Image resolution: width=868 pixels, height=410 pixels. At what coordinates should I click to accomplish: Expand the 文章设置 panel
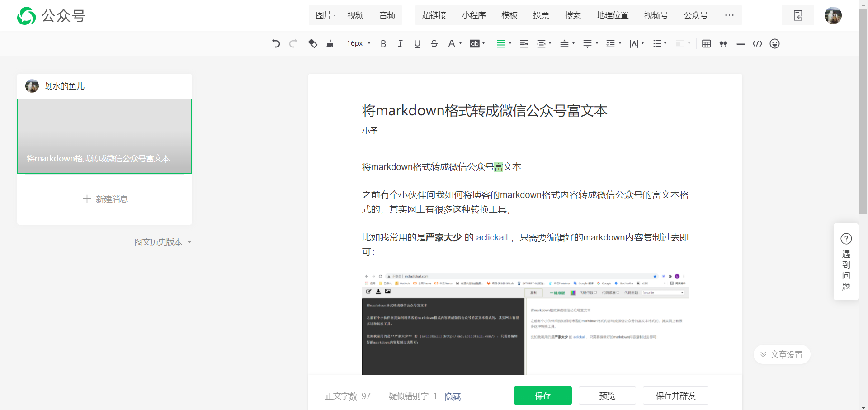782,354
